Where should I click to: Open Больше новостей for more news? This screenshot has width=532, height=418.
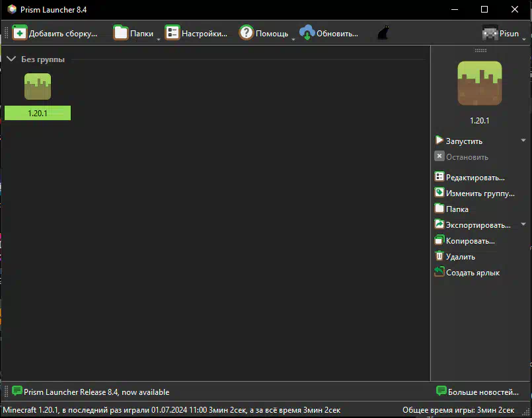point(478,392)
